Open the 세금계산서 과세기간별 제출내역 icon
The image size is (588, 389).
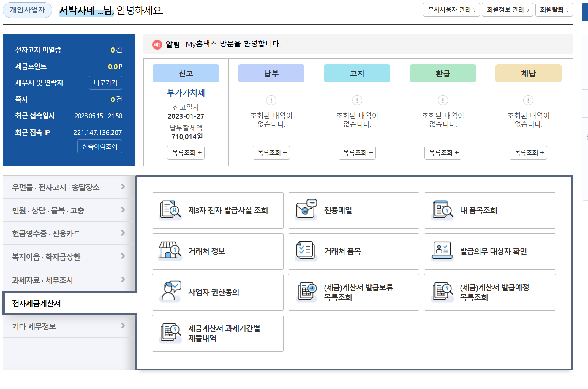click(x=170, y=333)
